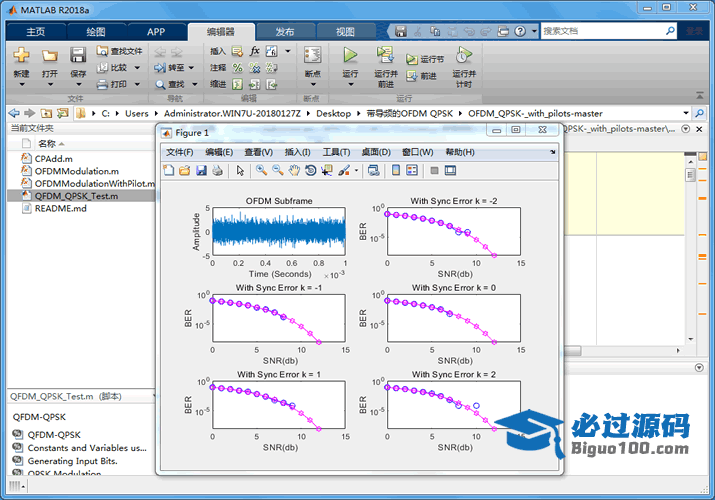Screen dimensions: 715x500
Task: Click the green Run (运行) arrow
Action: [x=350, y=55]
